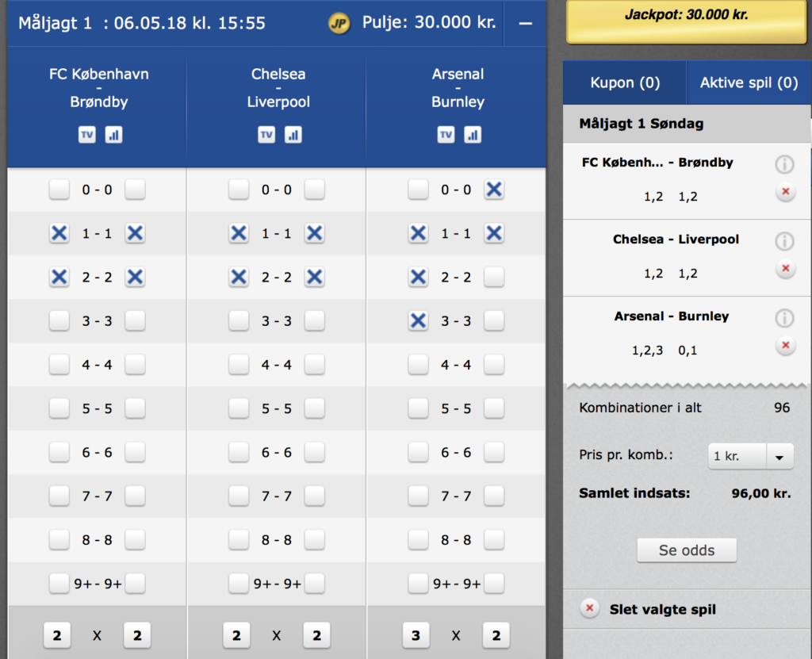Screen dimensions: 812x659
Task: Click red X icon beside Slet valgte spil
Action: pyautogui.click(x=589, y=608)
